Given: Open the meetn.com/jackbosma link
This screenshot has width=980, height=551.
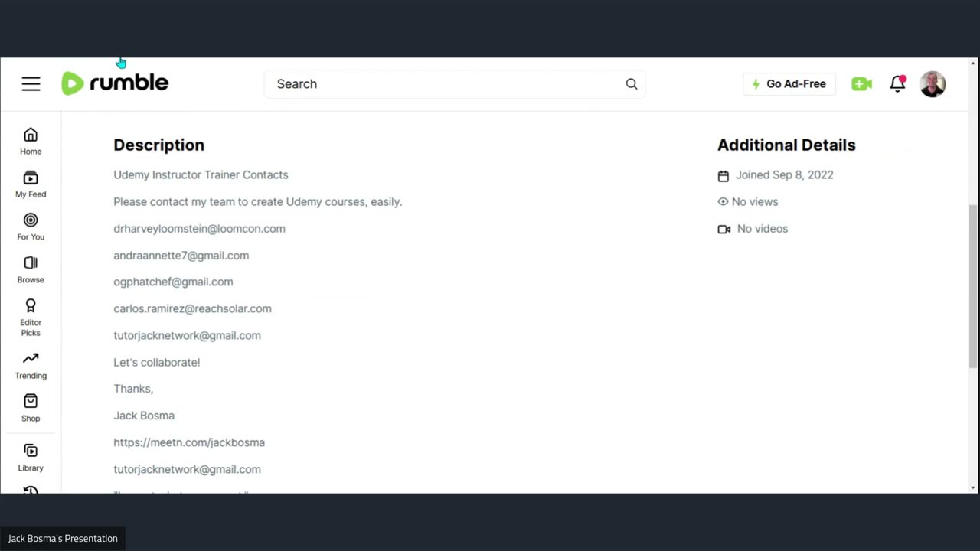Looking at the screenshot, I should [x=189, y=442].
